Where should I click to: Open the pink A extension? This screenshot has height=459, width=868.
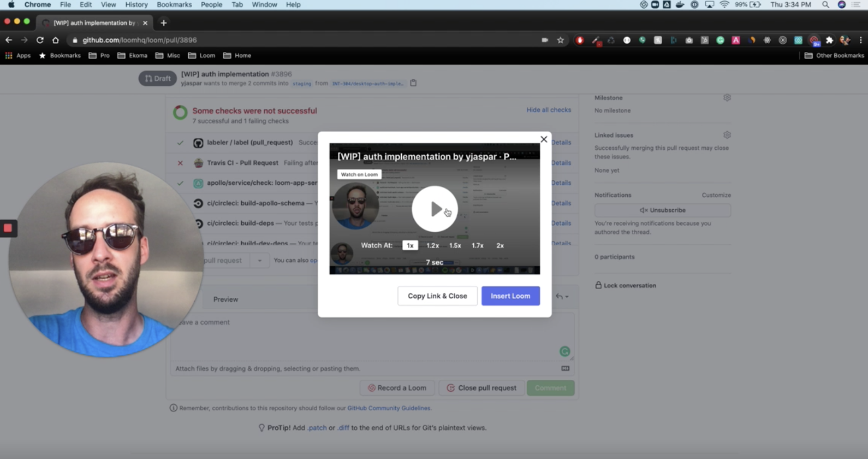[x=736, y=40]
